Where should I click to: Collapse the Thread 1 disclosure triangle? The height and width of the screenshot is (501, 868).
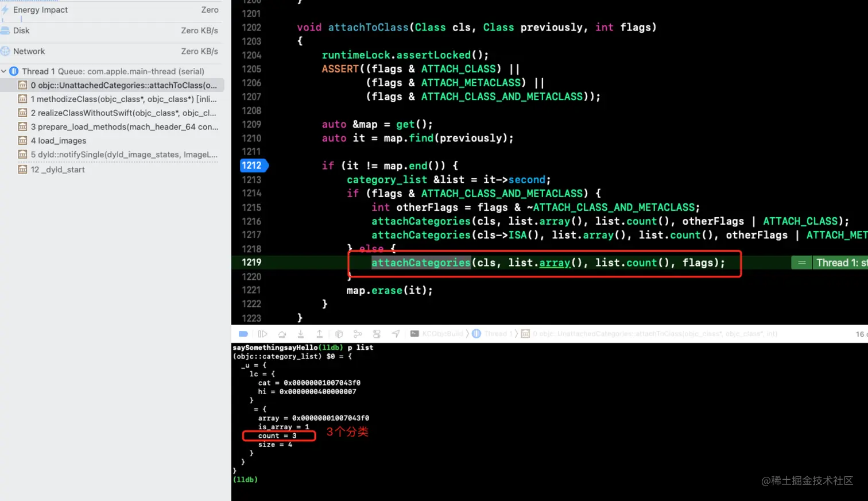click(4, 71)
